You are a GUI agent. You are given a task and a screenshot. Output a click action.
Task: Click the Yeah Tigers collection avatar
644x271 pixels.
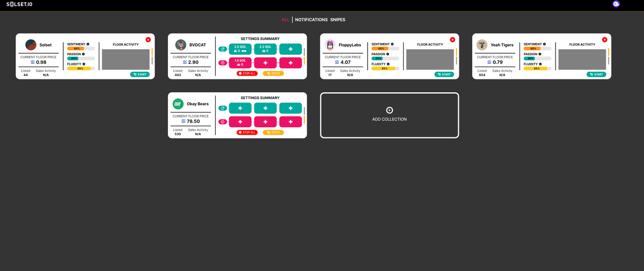[481, 45]
